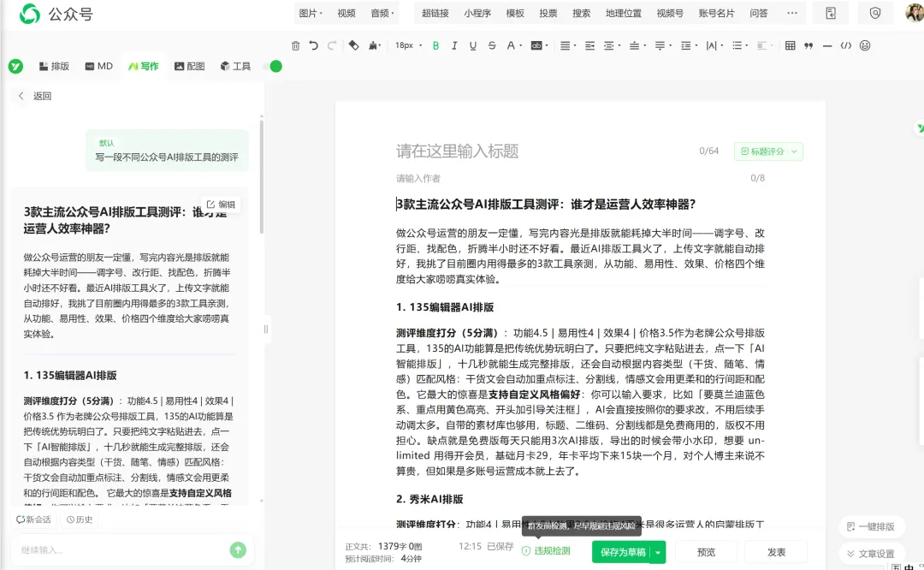Click 问答 in the insert bar
Viewport: 924px width, 570px height.
(x=758, y=13)
